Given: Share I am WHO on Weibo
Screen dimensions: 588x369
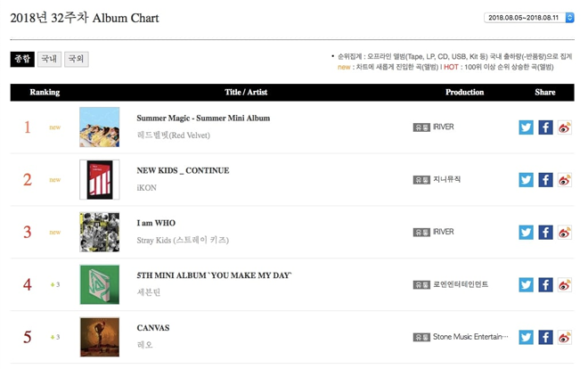Looking at the screenshot, I should [564, 233].
